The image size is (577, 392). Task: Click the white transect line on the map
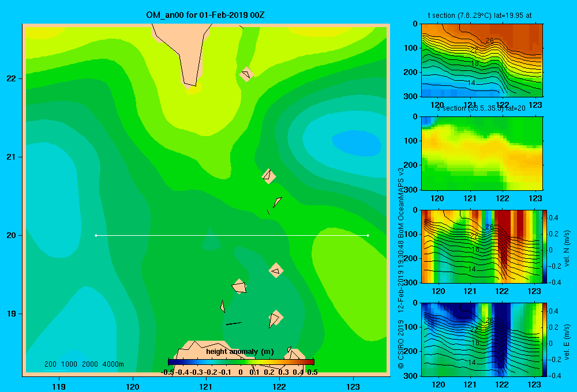[x=232, y=235]
